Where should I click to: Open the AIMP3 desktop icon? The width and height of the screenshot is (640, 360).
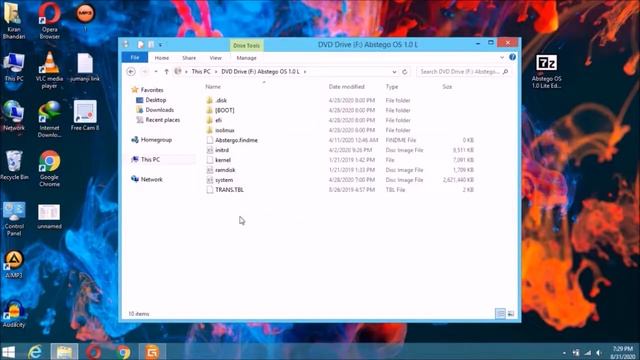point(14,264)
